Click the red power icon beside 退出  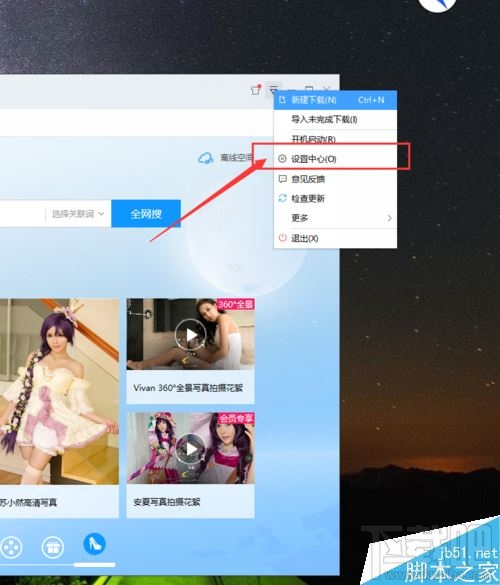tap(282, 238)
